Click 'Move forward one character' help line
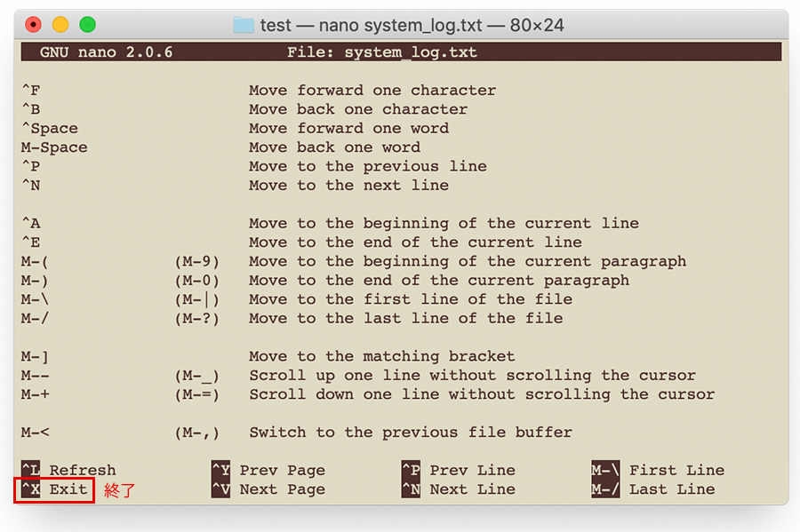The width and height of the screenshot is (800, 532). pyautogui.click(x=372, y=91)
